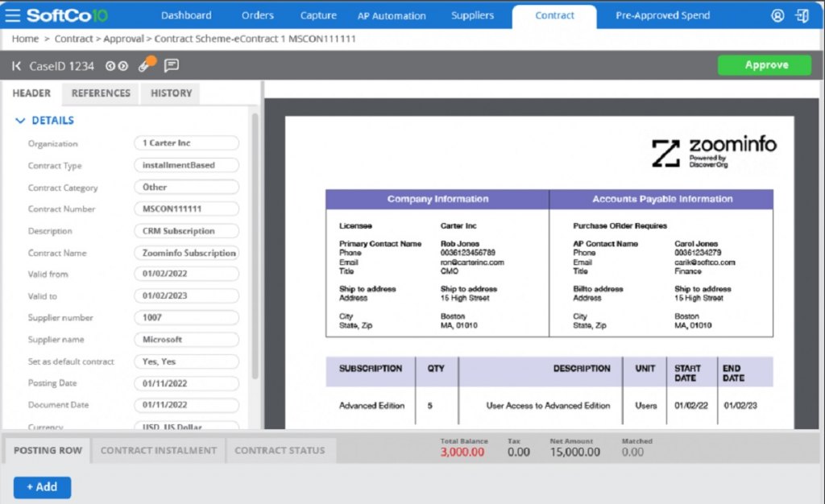The image size is (825, 504).
Task: Click Accounts Payable Information header
Action: tap(662, 199)
